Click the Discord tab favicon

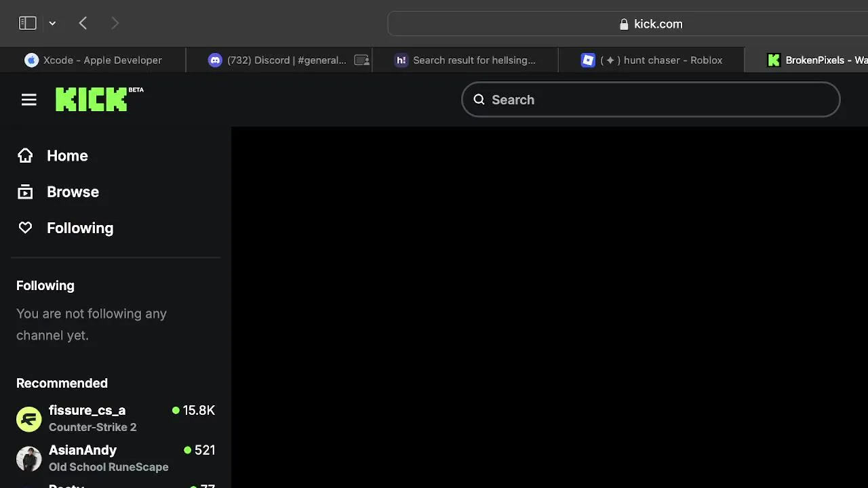click(215, 60)
